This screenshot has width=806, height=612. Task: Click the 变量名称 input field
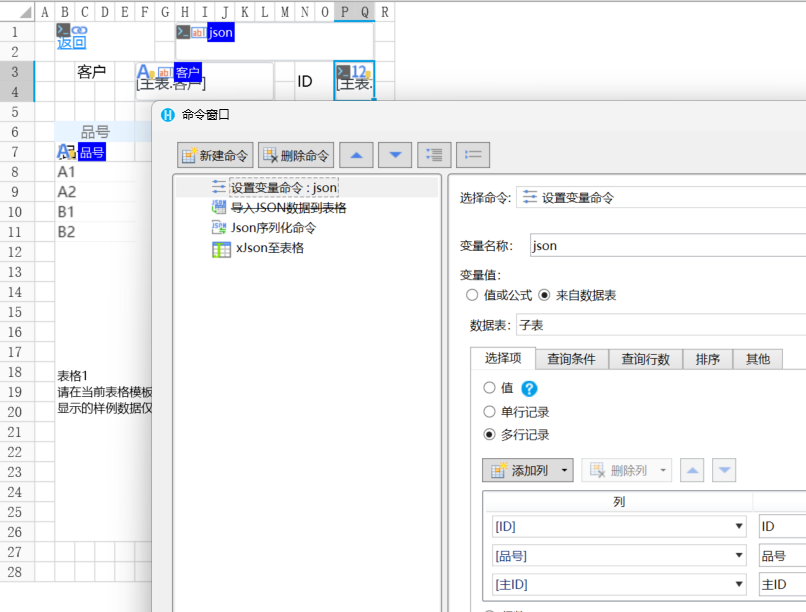pyautogui.click(x=668, y=246)
